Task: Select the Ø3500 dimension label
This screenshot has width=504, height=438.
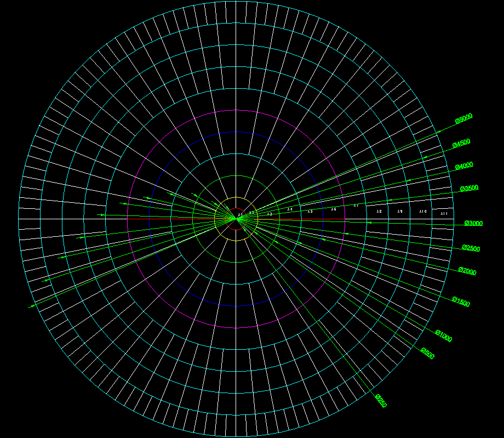Action: 469,188
